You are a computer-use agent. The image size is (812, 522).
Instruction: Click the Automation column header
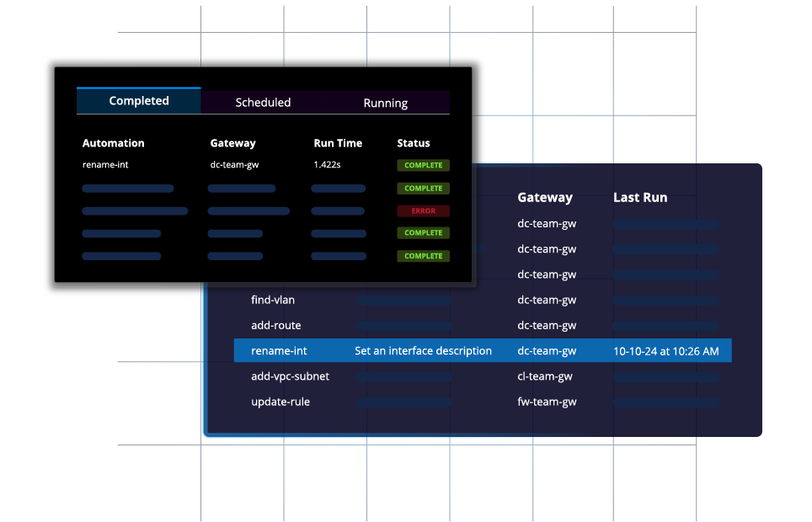point(113,143)
